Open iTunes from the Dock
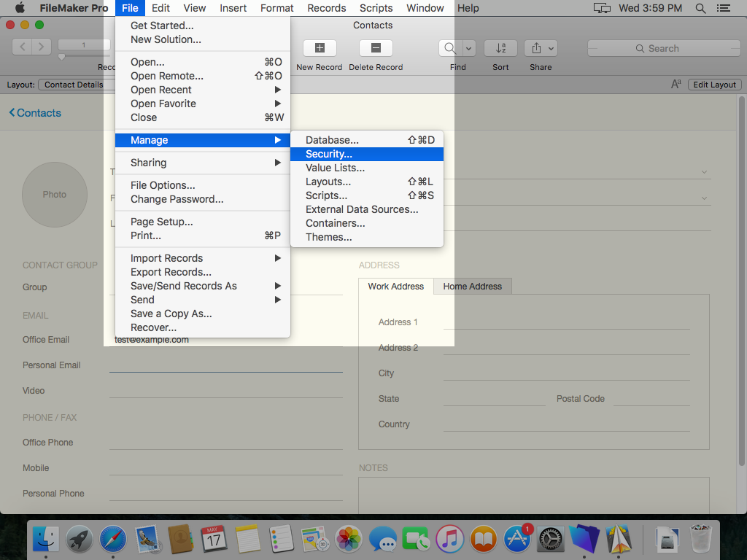Screen dimensions: 747x560 coord(449,540)
